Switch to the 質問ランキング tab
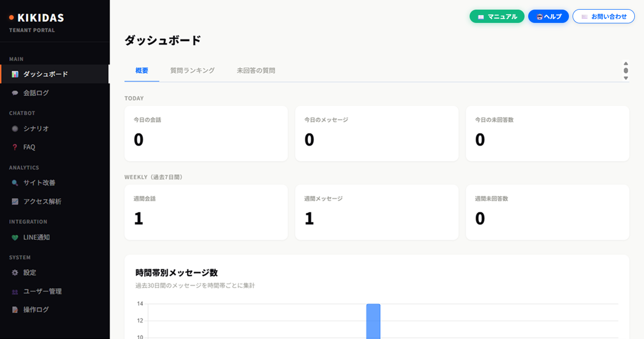Image resolution: width=644 pixels, height=339 pixels. click(192, 71)
